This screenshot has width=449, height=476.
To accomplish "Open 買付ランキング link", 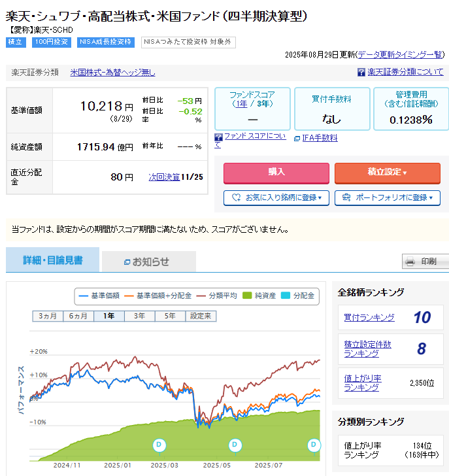I will pos(369,318).
